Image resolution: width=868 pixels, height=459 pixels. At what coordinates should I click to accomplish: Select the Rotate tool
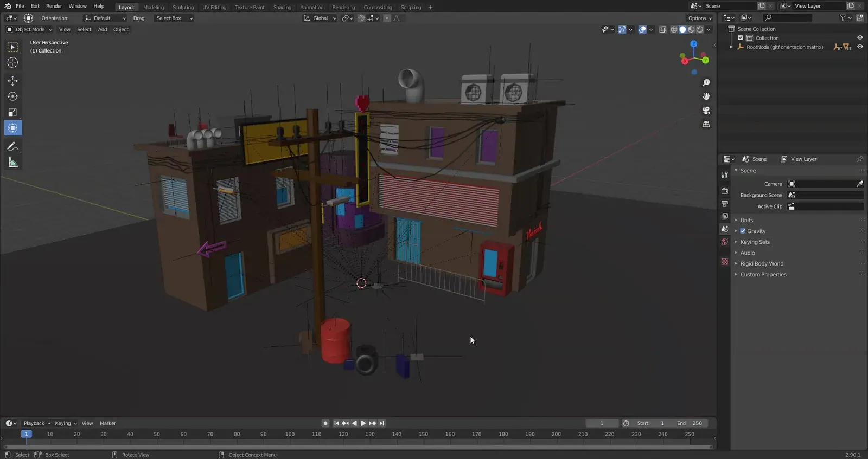12,96
